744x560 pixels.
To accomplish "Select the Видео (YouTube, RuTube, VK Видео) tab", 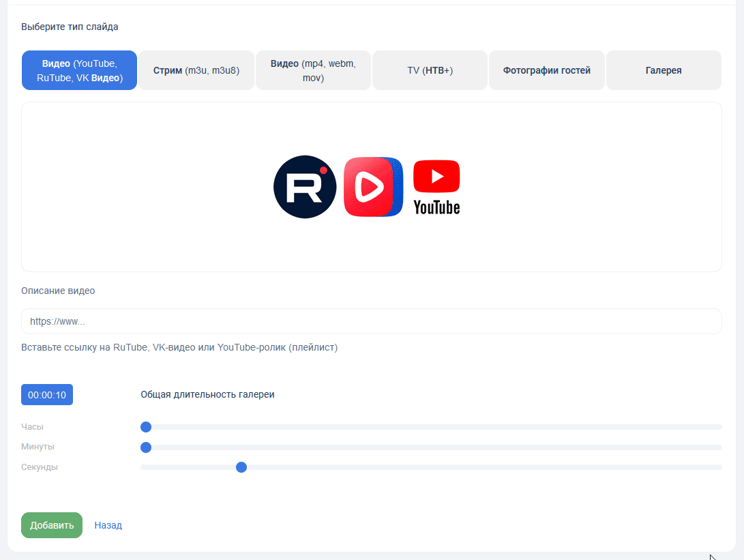I will 80,70.
